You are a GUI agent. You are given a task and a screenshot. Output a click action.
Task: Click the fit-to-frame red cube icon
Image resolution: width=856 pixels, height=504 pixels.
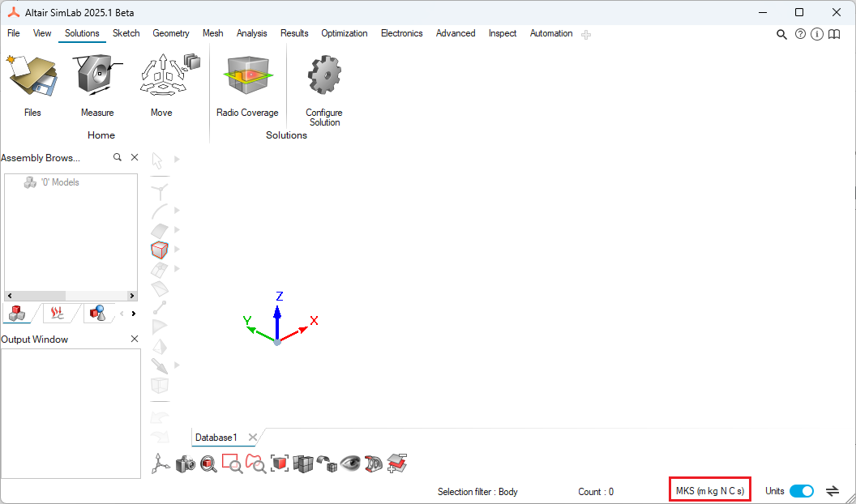(x=280, y=463)
